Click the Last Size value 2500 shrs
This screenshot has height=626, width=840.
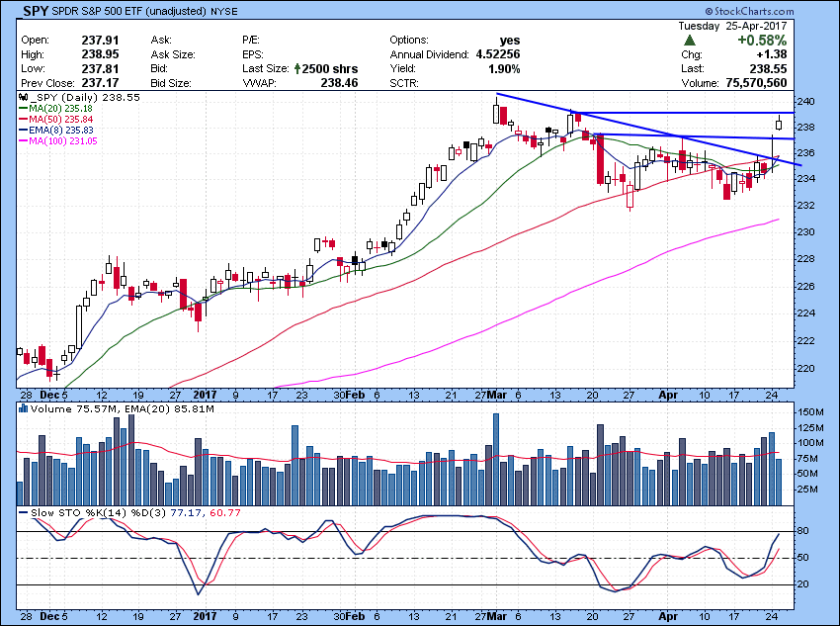(330, 69)
